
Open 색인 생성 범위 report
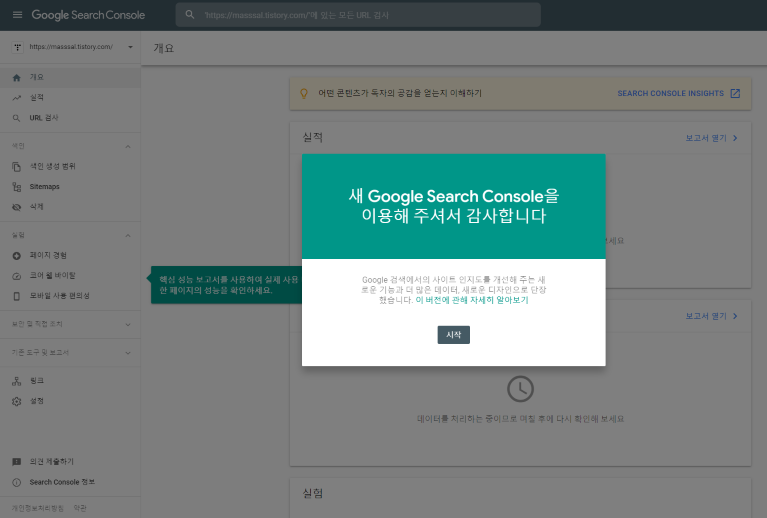tap(70, 166)
